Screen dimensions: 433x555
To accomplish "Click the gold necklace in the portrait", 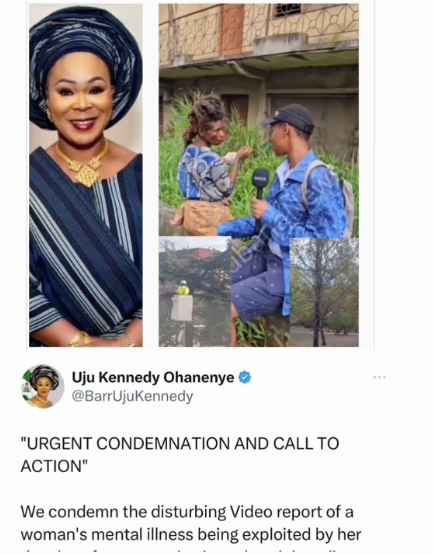I will (84, 166).
